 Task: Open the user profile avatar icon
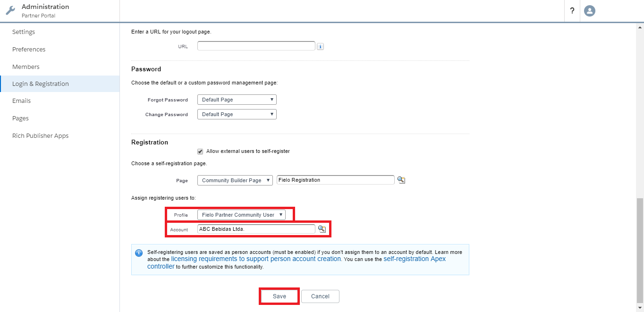pyautogui.click(x=589, y=10)
